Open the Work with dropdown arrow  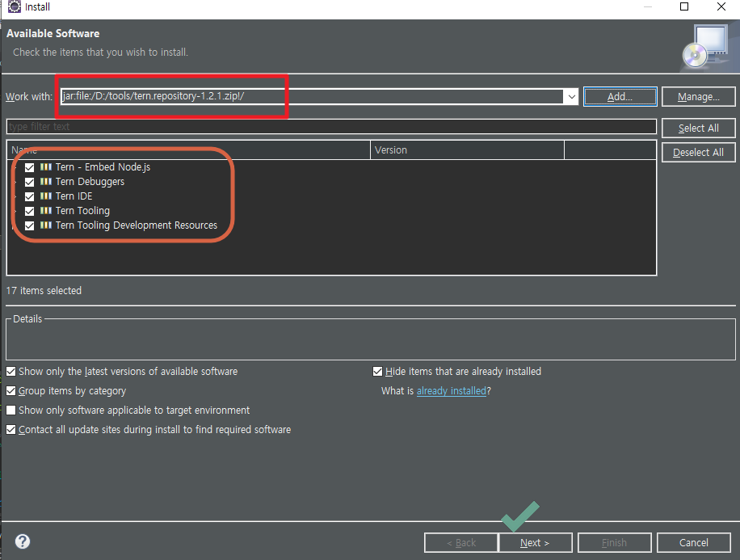point(571,97)
